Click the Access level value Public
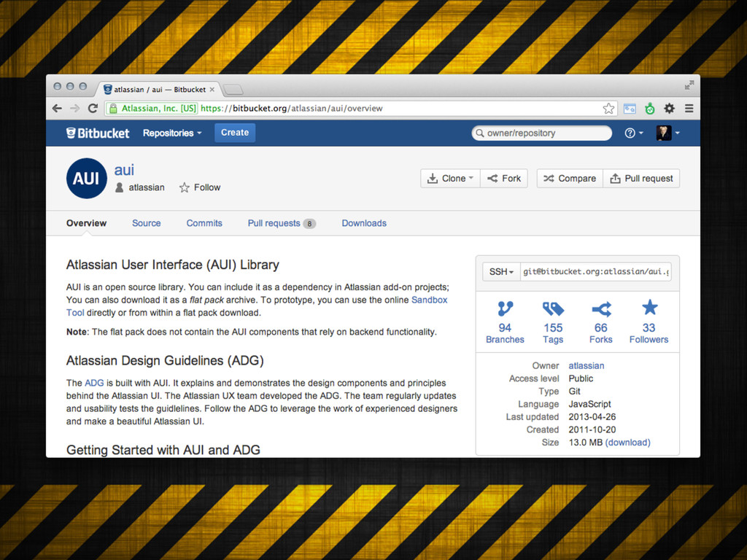Image resolution: width=747 pixels, height=560 pixels. click(581, 378)
